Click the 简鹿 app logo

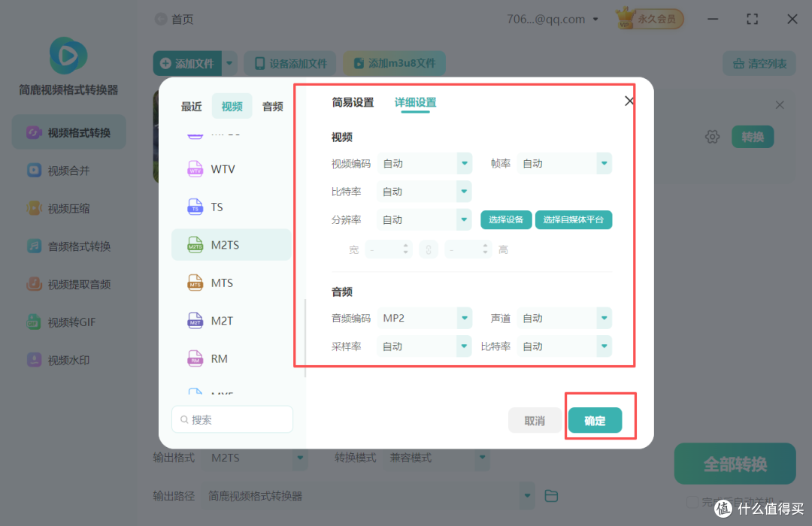tap(68, 56)
